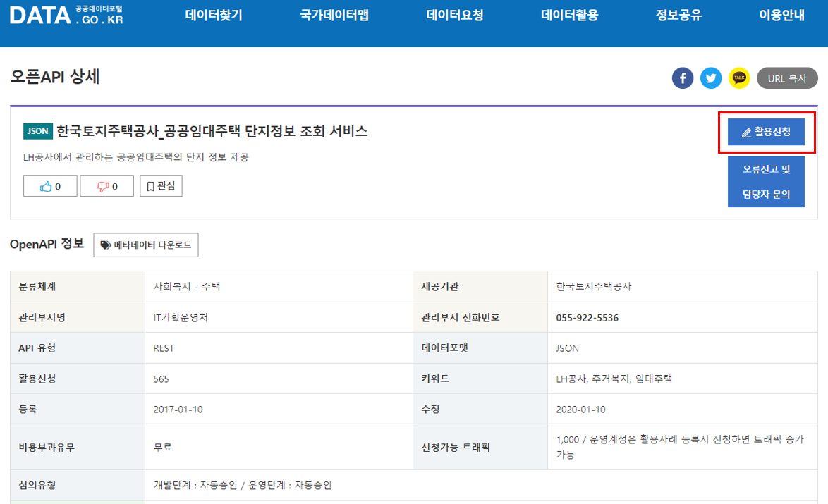
Task: Click the 등록 label cell
Action: (x=78, y=409)
